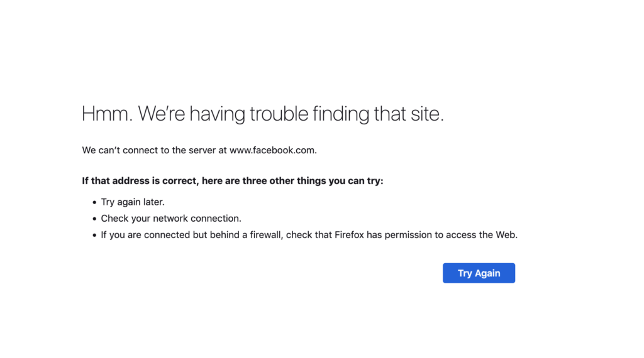Select the "Check your network connection." item
Image resolution: width=644 pixels, height=358 pixels.
171,219
